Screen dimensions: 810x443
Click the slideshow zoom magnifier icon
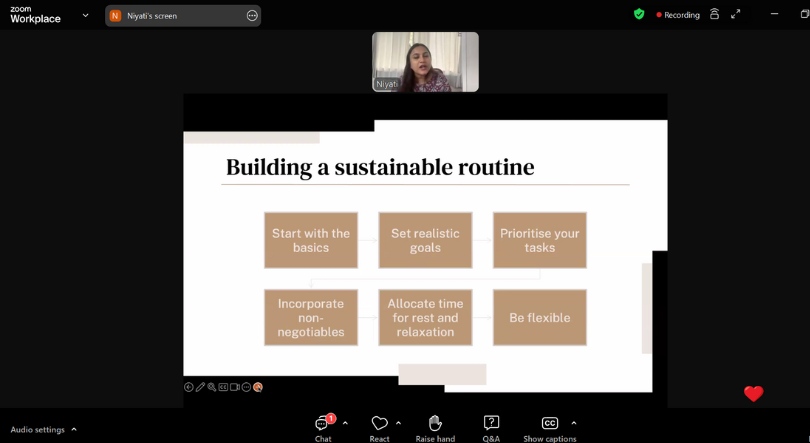[212, 387]
